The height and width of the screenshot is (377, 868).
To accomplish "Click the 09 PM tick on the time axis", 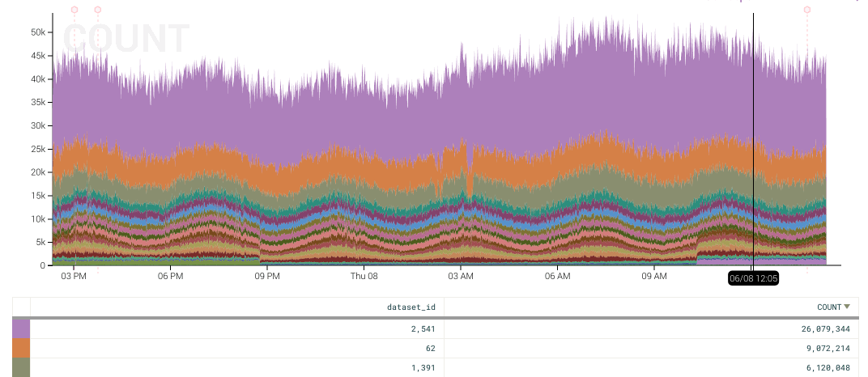I will (x=267, y=276).
